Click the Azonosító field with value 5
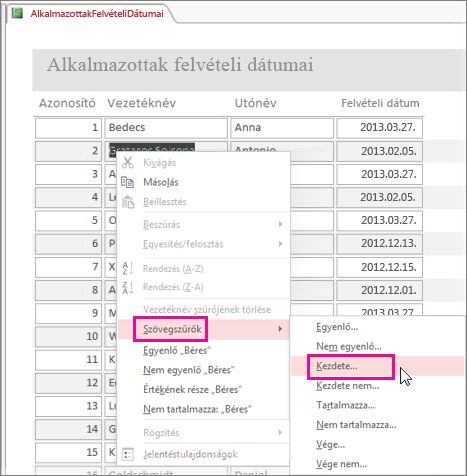Viewport: 467px width, 476px height. pyautogui.click(x=68, y=220)
